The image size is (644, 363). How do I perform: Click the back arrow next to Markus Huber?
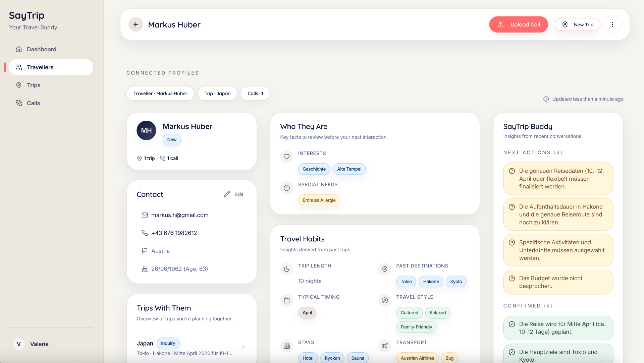point(136,24)
